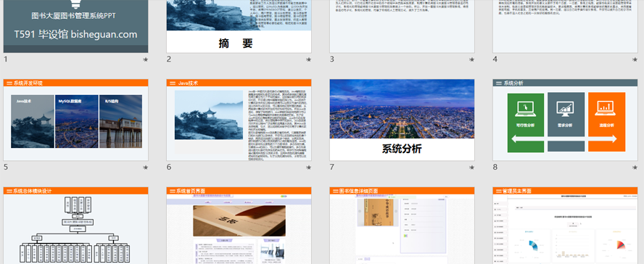Click the animation star under slide 2
Viewport: 644px width, 264px height.
[308, 59]
